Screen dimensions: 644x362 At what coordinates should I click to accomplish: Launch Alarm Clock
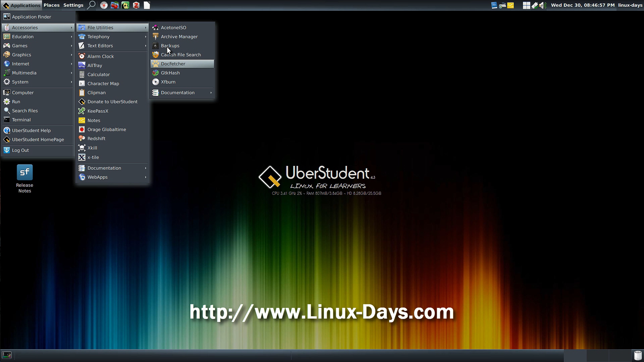pos(113,56)
